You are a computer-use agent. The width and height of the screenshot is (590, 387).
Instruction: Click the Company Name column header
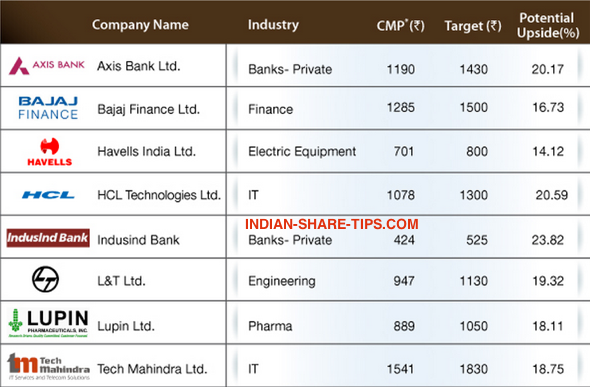click(140, 25)
